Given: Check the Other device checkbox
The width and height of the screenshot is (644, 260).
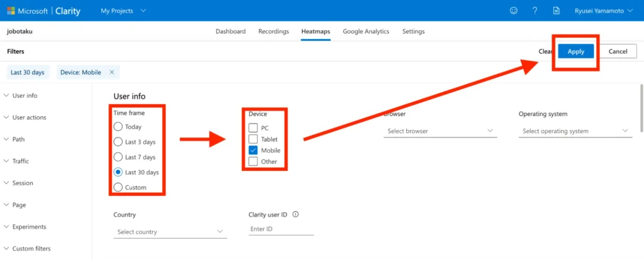Looking at the screenshot, I should click(253, 161).
